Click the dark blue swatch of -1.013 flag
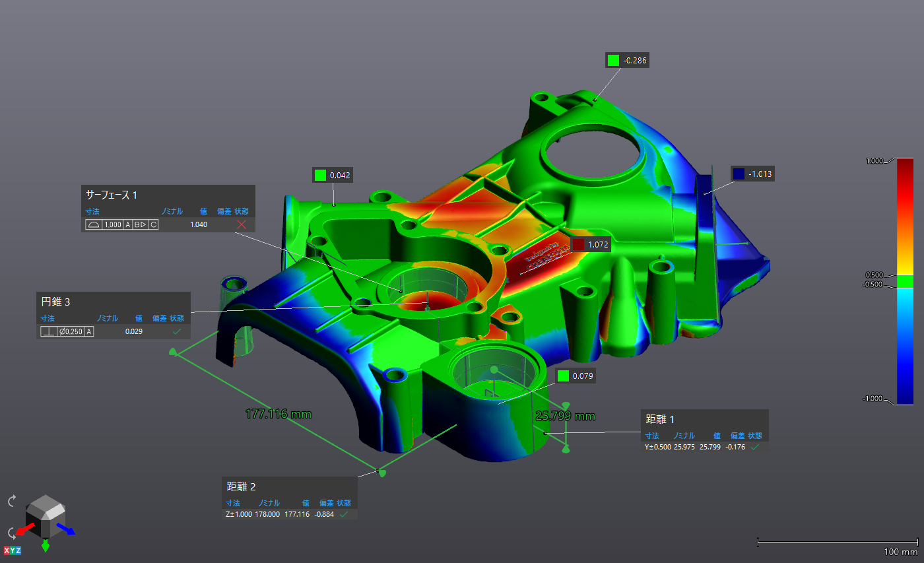Viewport: 924px width, 563px height. (x=739, y=174)
